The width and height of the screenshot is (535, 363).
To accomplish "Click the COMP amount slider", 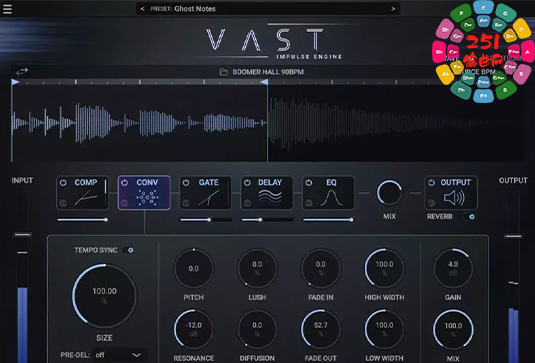I will pos(83,220).
